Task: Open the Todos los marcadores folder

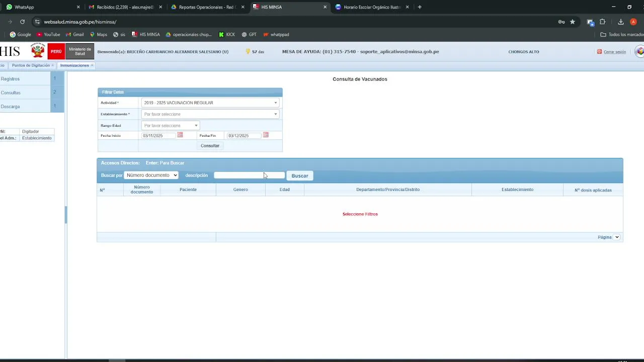Action: pyautogui.click(x=622, y=35)
